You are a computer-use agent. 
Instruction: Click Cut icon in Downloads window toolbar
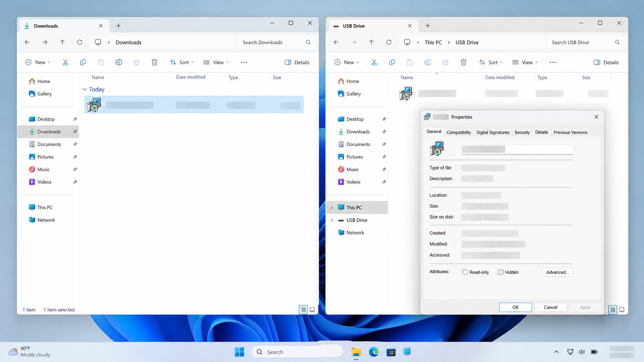pyautogui.click(x=65, y=62)
